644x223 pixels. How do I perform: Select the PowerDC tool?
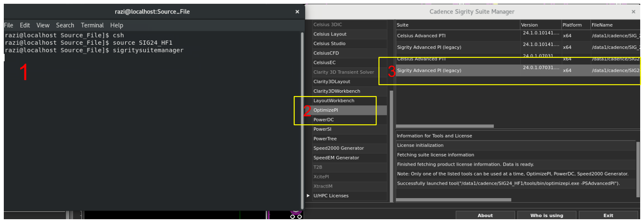click(349, 120)
